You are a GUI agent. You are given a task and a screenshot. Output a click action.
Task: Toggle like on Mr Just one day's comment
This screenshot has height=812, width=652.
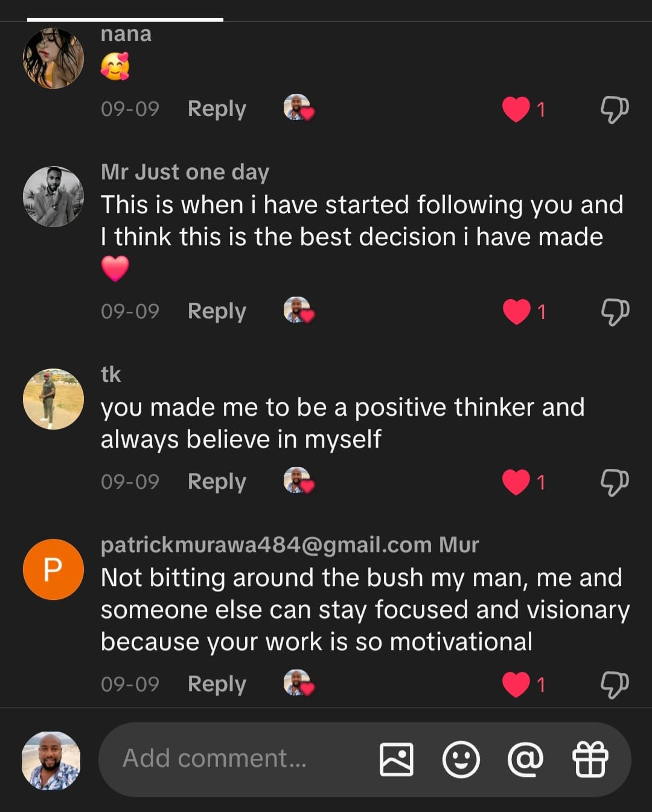coord(516,312)
